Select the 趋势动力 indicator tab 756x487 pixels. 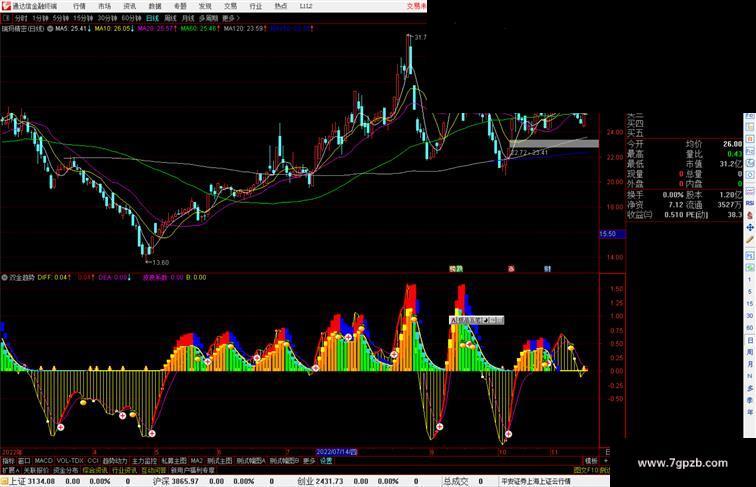tap(115, 461)
